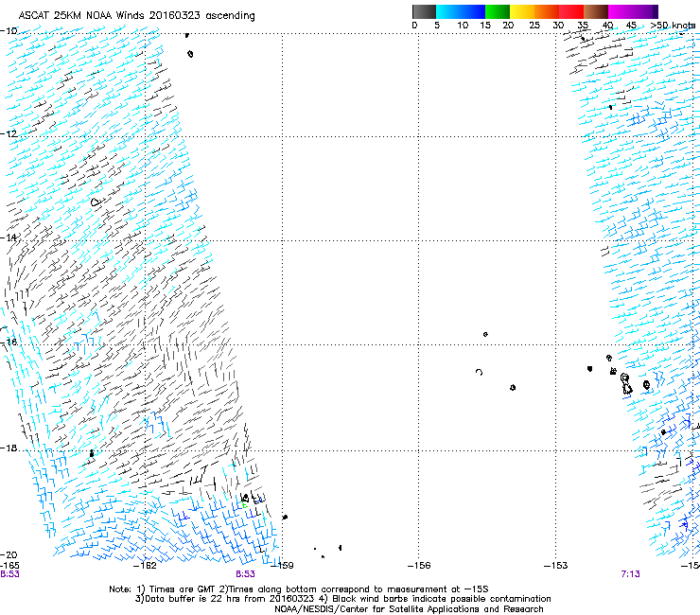Click the purple '8:53' time left of -159
This screenshot has height=615, width=700.
click(246, 574)
